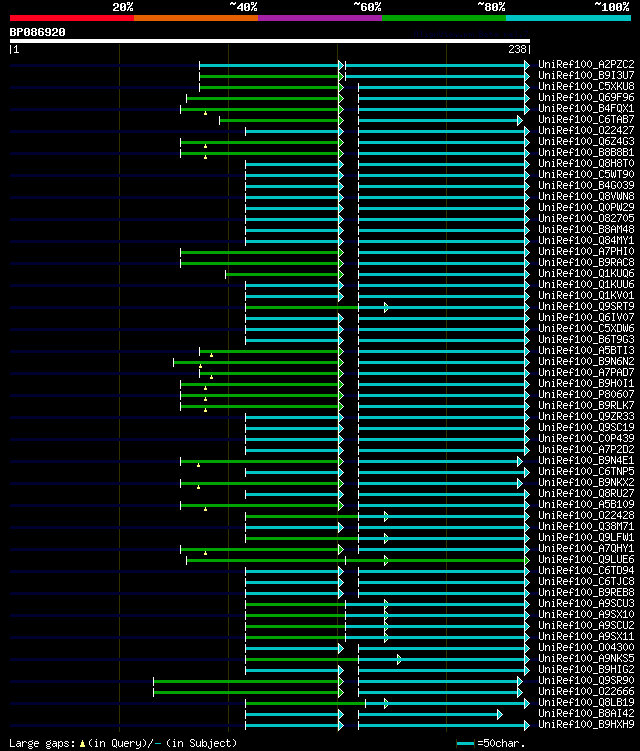Select the UniRef100_Q84MY1 label
This screenshot has width=640, height=751.
click(586, 240)
